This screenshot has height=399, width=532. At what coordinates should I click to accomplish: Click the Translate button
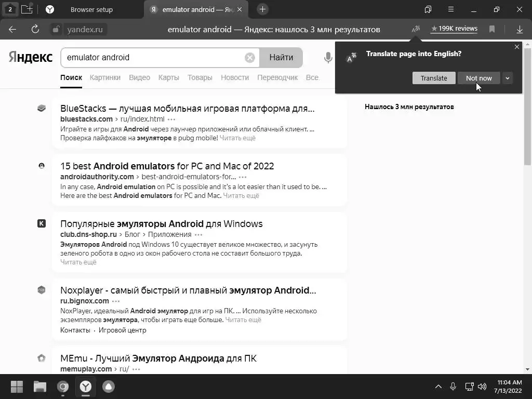coord(434,78)
